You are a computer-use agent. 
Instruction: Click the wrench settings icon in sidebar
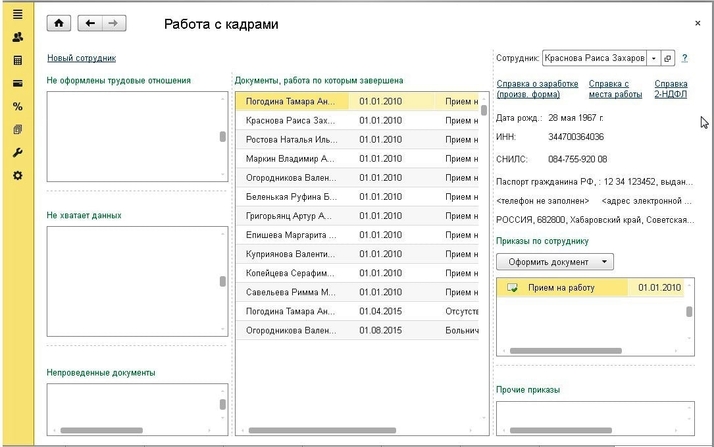(17, 153)
